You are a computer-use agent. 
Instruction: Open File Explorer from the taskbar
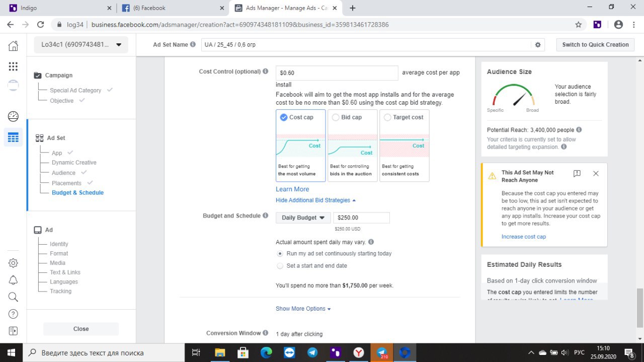point(220,352)
